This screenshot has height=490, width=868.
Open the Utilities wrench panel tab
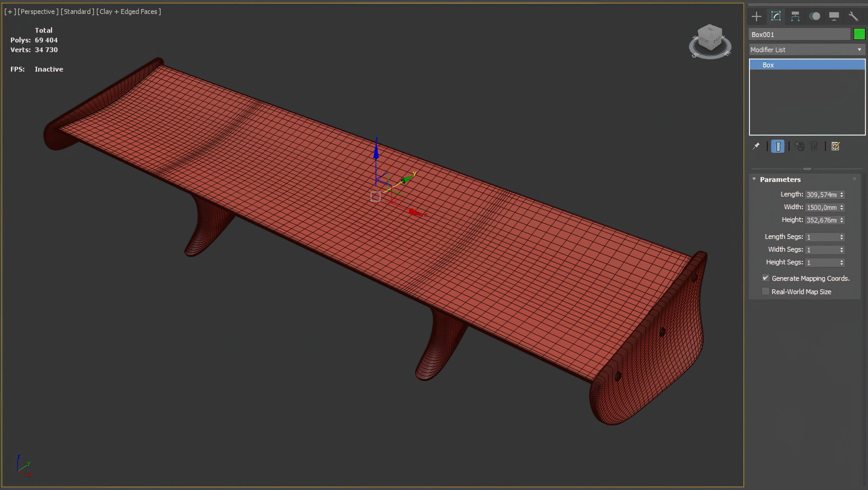tap(853, 16)
